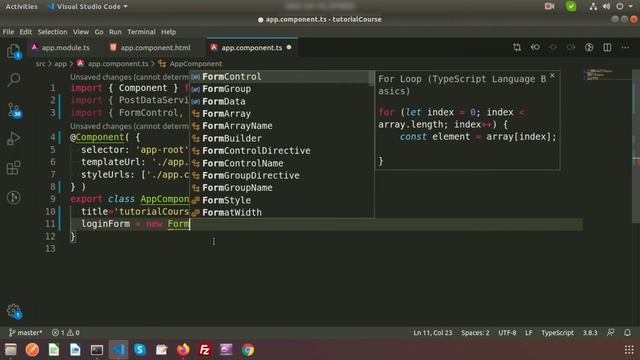Open Activities overview

point(21,7)
